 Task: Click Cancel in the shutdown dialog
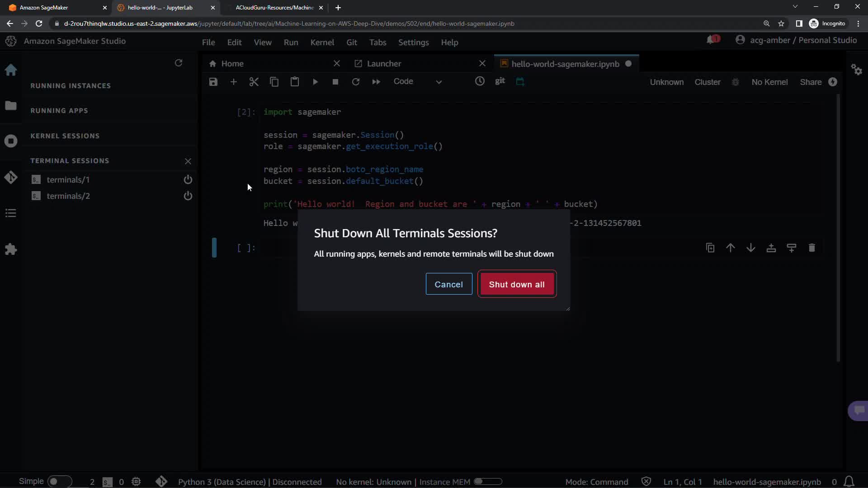(x=448, y=284)
